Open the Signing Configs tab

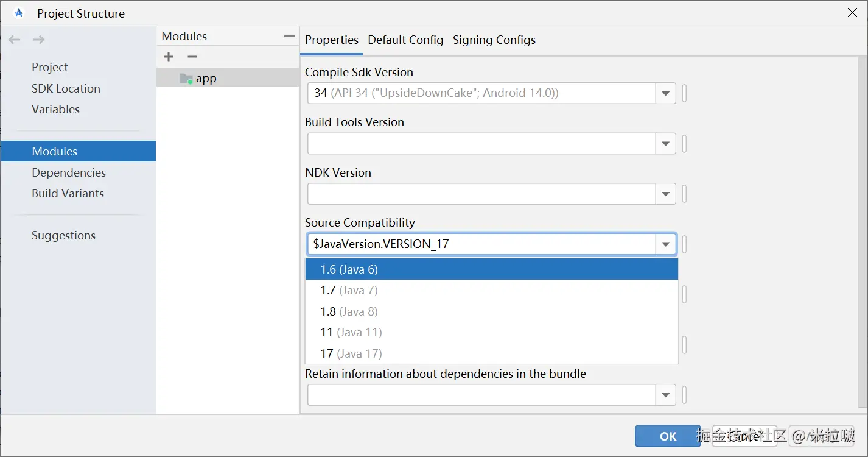494,40
